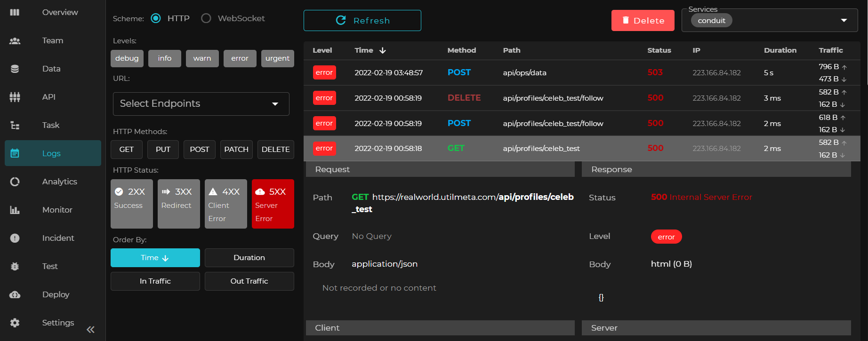Click the Settings gear icon
Screen dimensions: 868x341
tap(15, 323)
